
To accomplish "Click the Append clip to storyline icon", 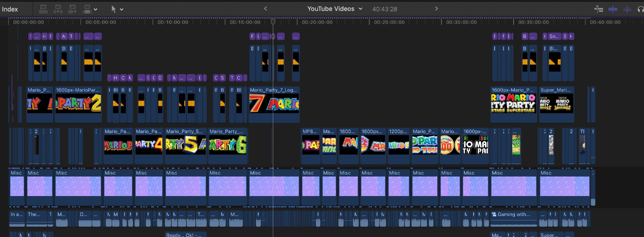I will point(72,9).
